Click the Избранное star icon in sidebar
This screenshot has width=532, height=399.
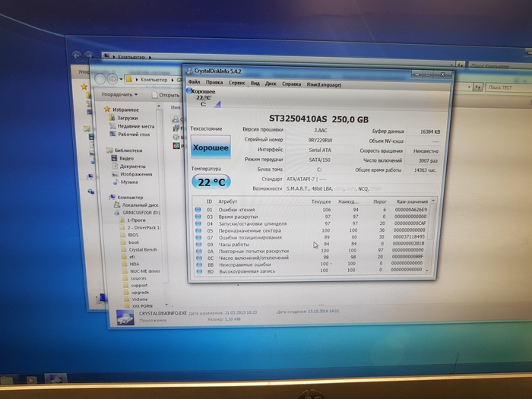[107, 109]
